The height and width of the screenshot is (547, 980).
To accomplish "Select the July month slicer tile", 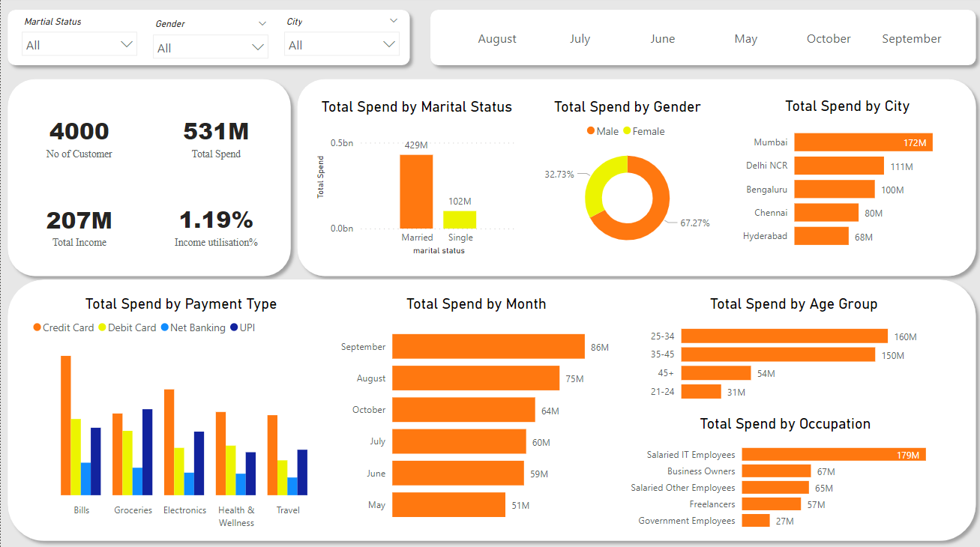I will (x=580, y=39).
